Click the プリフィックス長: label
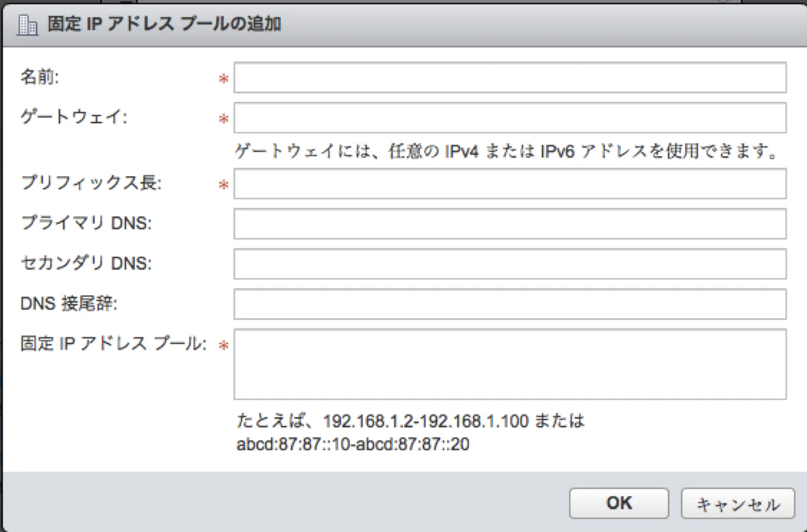The height and width of the screenshot is (532, 807). pos(91,182)
